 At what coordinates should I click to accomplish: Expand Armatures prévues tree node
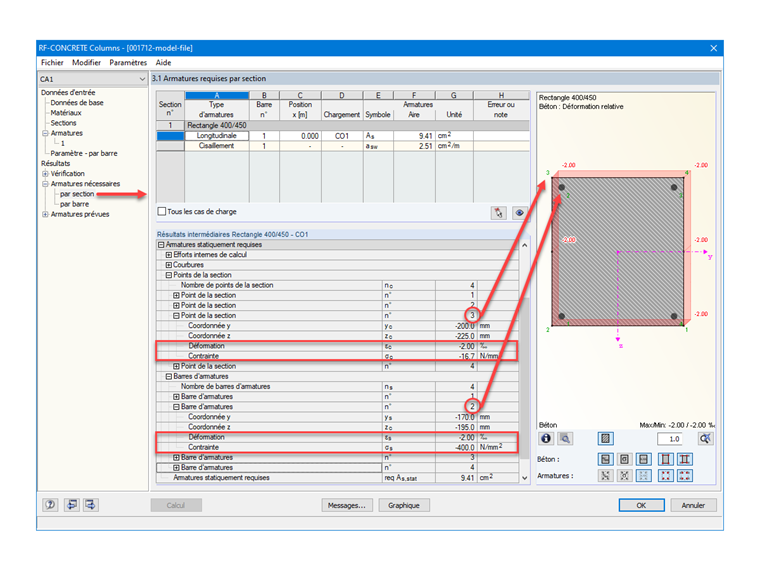tap(45, 214)
